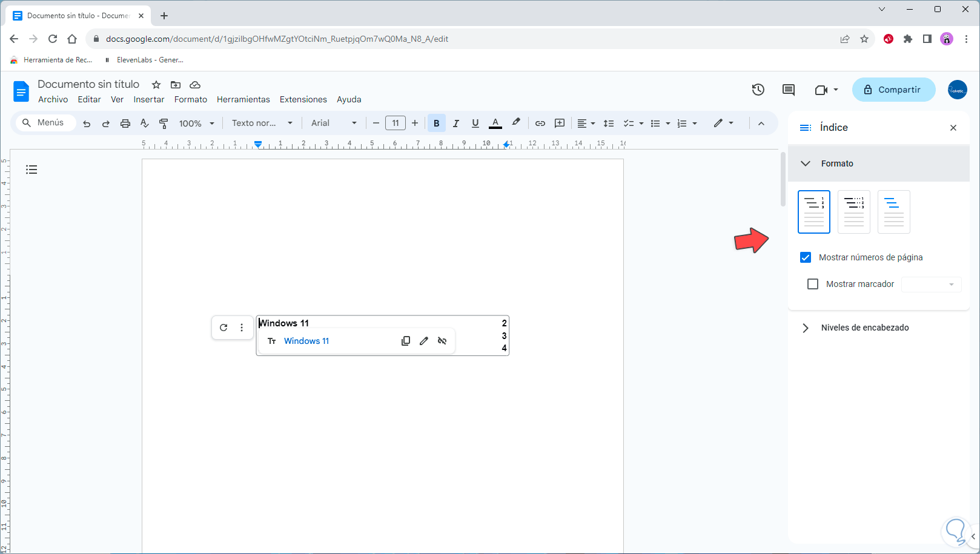Activate the paint format roller tool
The image size is (980, 554).
[x=164, y=124]
